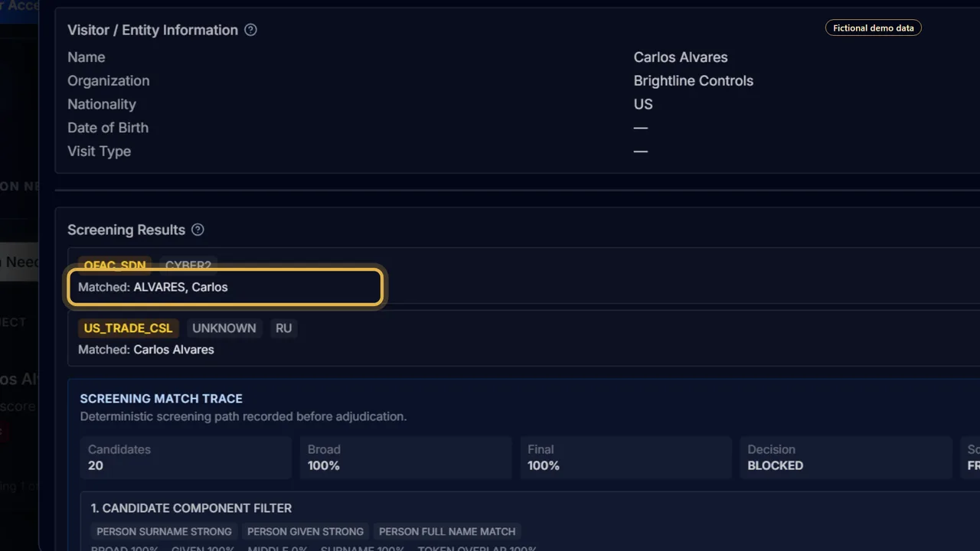Click the PERSON GIVEN STRONG chip
The image size is (980, 551).
pos(305,531)
